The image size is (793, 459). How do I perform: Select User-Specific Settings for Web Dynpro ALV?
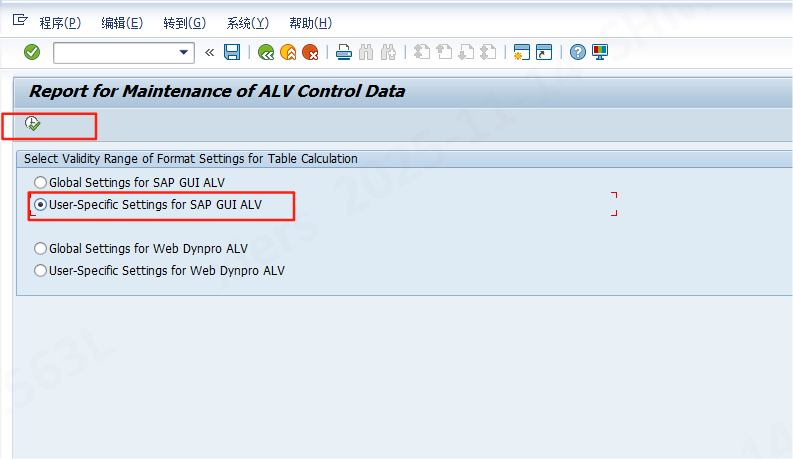[x=40, y=270]
